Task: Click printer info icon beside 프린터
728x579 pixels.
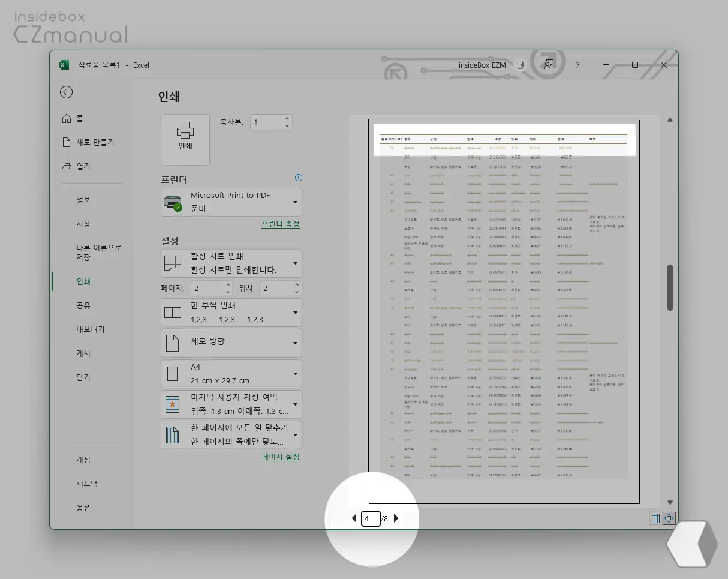Action: (299, 178)
